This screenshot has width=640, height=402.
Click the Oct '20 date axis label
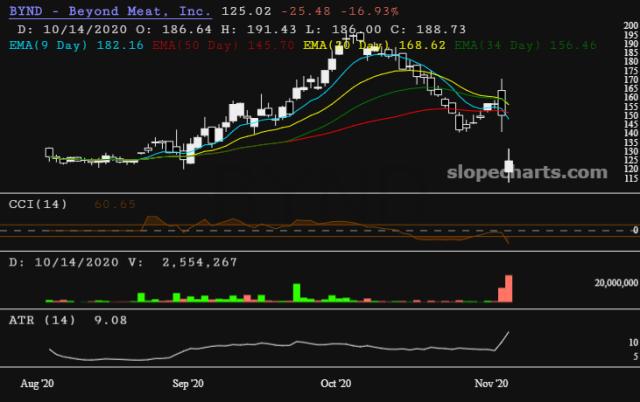(336, 383)
